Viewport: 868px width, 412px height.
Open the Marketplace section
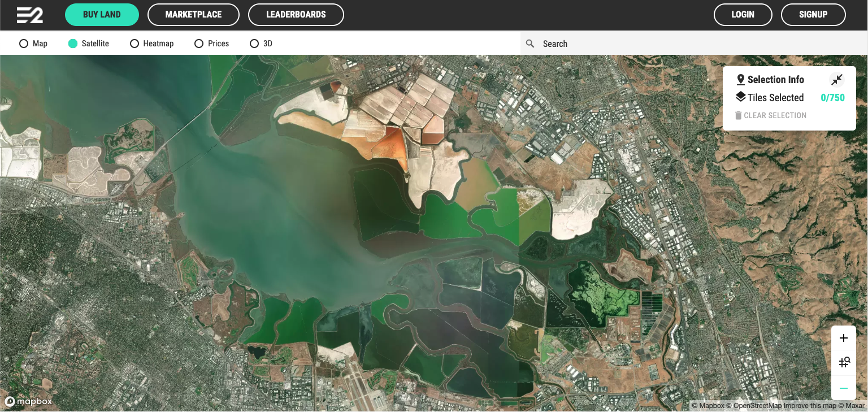(x=193, y=14)
